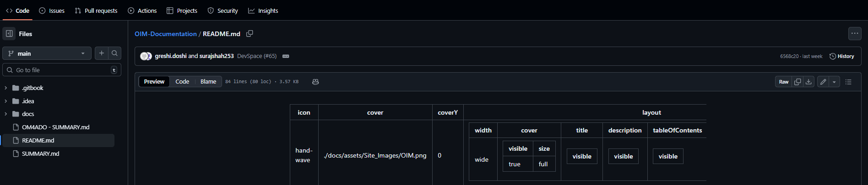Copy the README.md file path
The height and width of the screenshot is (185, 868).
point(250,34)
